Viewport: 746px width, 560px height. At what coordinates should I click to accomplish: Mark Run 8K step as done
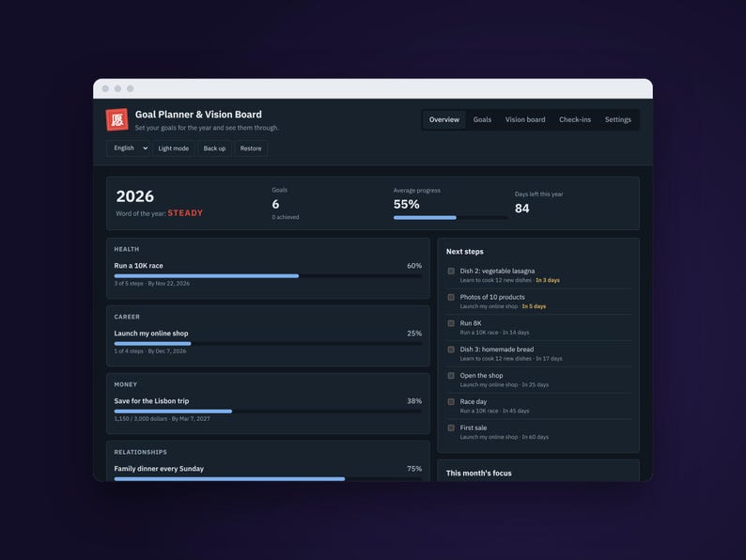[451, 323]
